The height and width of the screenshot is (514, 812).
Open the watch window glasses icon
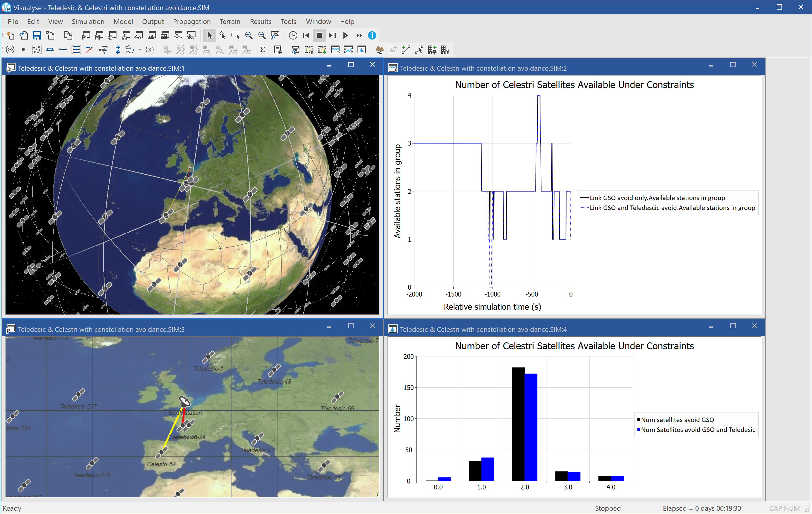pos(139,35)
